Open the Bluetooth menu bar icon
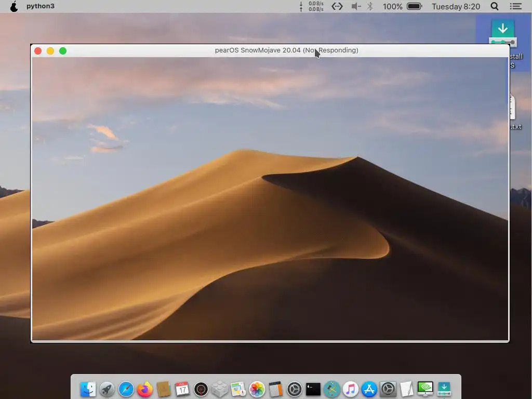Viewport: 532px width, 399px height. pos(370,6)
